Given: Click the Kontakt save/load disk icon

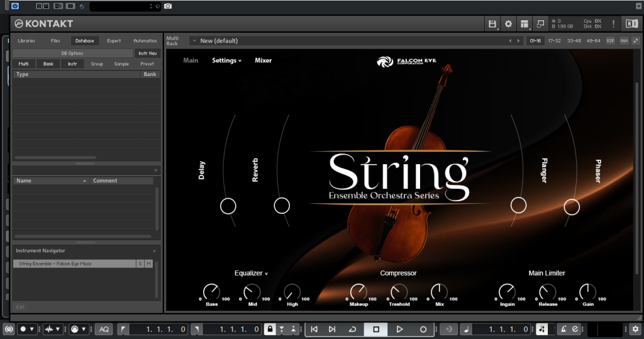Looking at the screenshot, I should [x=492, y=24].
